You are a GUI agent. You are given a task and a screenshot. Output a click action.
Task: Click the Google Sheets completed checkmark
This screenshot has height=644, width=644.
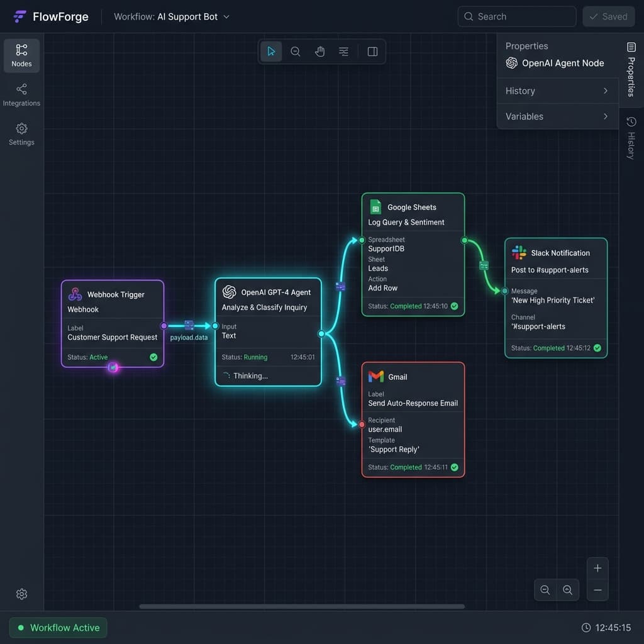point(454,306)
